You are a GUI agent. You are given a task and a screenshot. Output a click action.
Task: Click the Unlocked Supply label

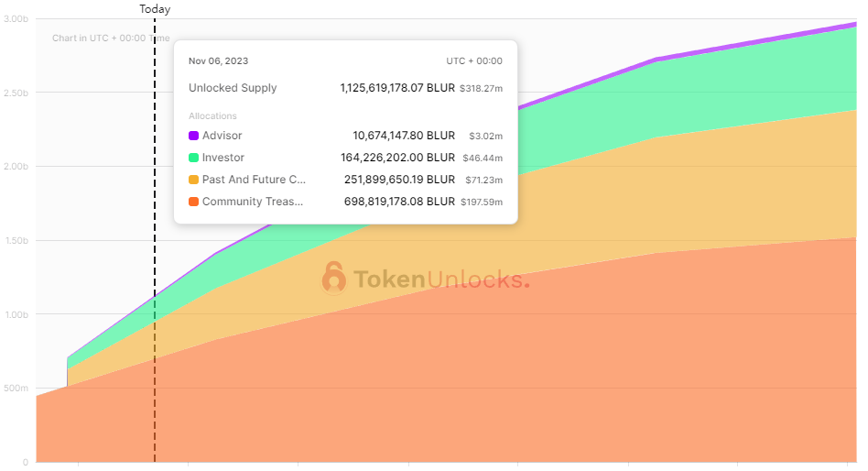233,89
